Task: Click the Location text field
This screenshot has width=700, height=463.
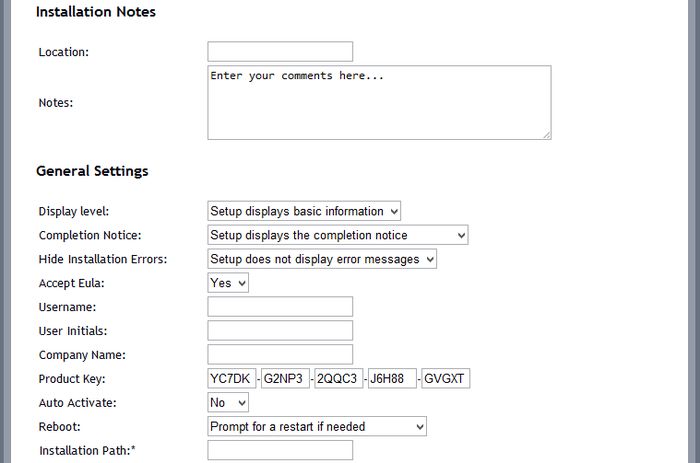Action: click(x=280, y=51)
